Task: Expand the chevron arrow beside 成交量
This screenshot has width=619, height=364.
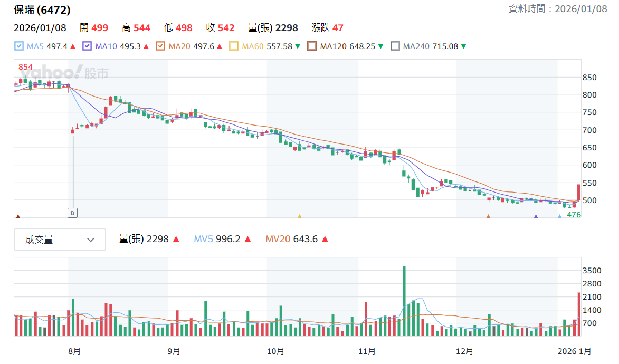Action: pos(91,240)
